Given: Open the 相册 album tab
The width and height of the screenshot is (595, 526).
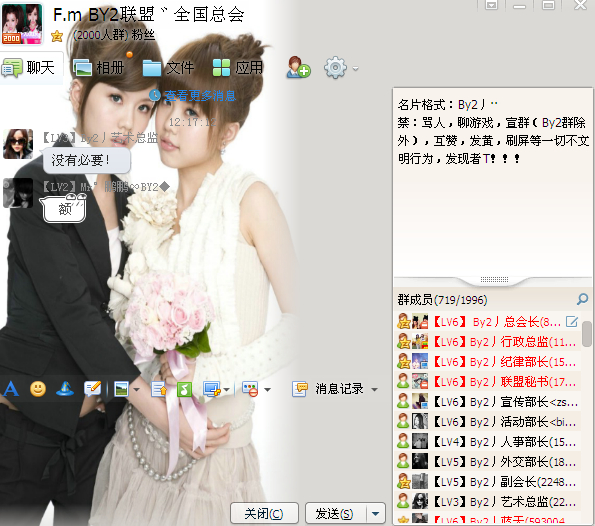Looking at the screenshot, I should click(x=98, y=68).
